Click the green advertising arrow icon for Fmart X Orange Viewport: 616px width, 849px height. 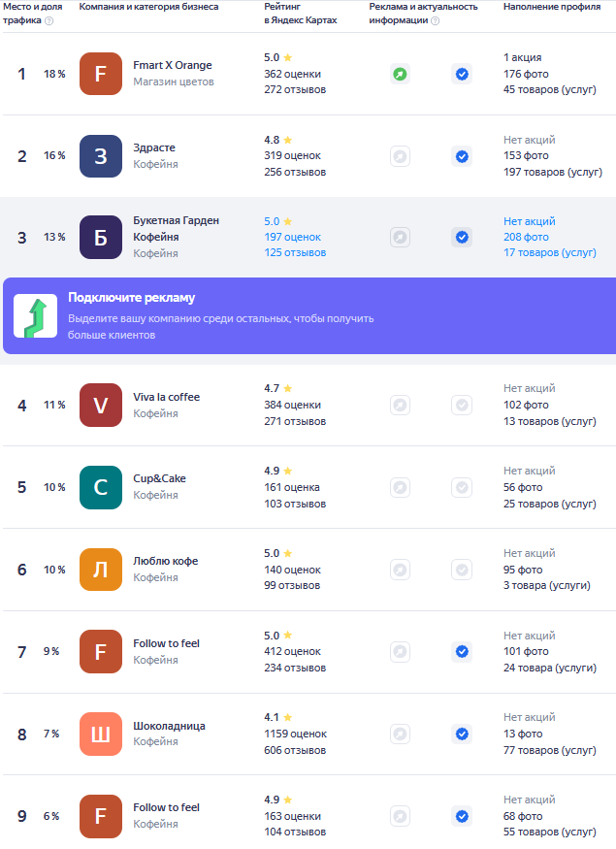coord(400,74)
